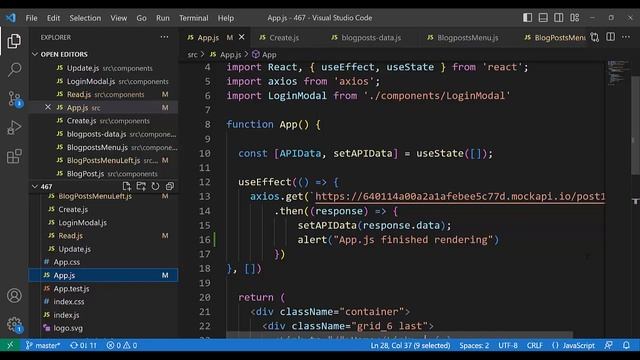The height and width of the screenshot is (360, 640).
Task: Open App.css in the file tree
Action: click(104, 262)
